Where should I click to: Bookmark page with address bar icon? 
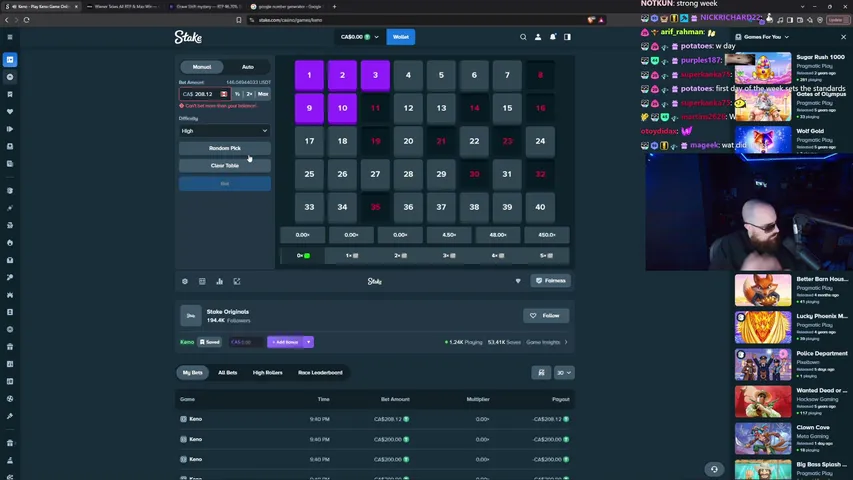tap(239, 20)
